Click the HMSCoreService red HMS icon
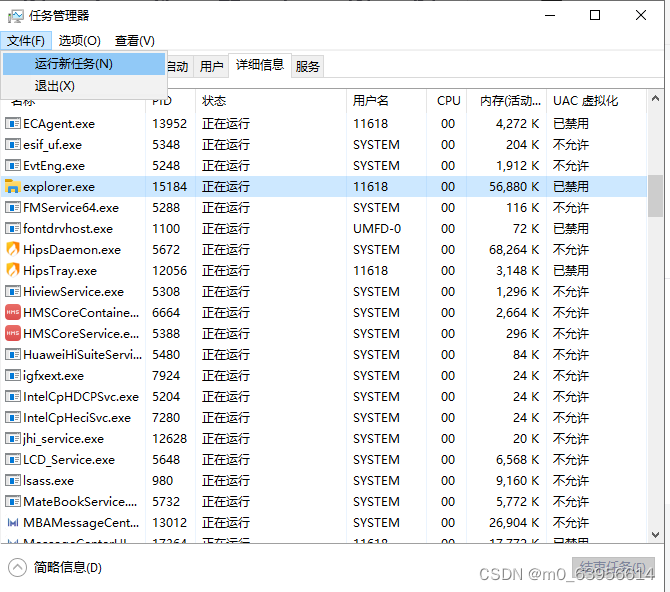 13,333
